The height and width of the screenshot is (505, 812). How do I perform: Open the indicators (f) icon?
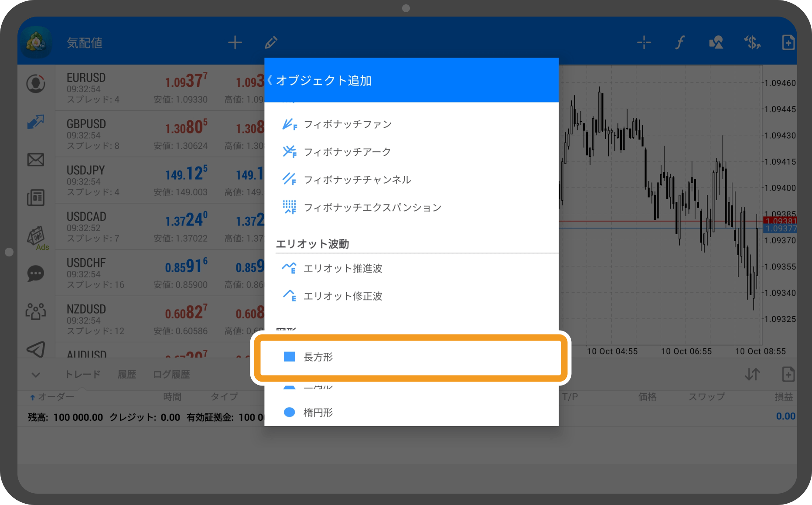pyautogui.click(x=679, y=42)
